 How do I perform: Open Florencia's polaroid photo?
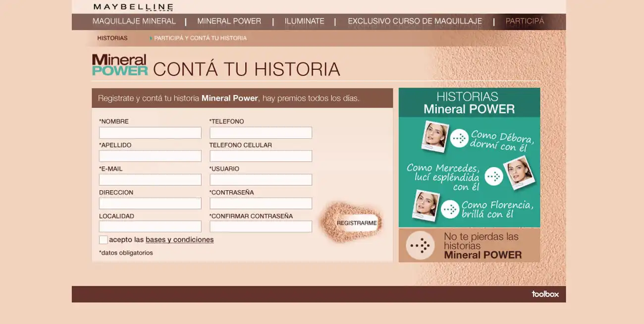(426, 205)
